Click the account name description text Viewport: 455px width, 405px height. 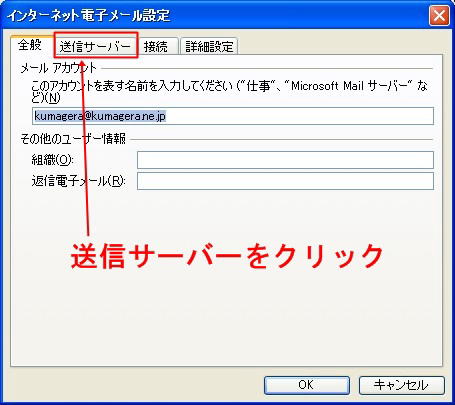229,91
